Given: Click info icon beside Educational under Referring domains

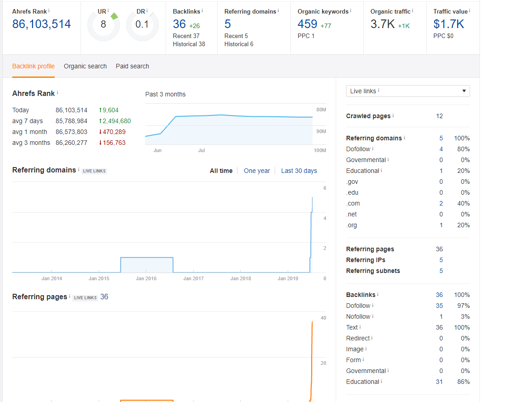Looking at the screenshot, I should [381, 170].
